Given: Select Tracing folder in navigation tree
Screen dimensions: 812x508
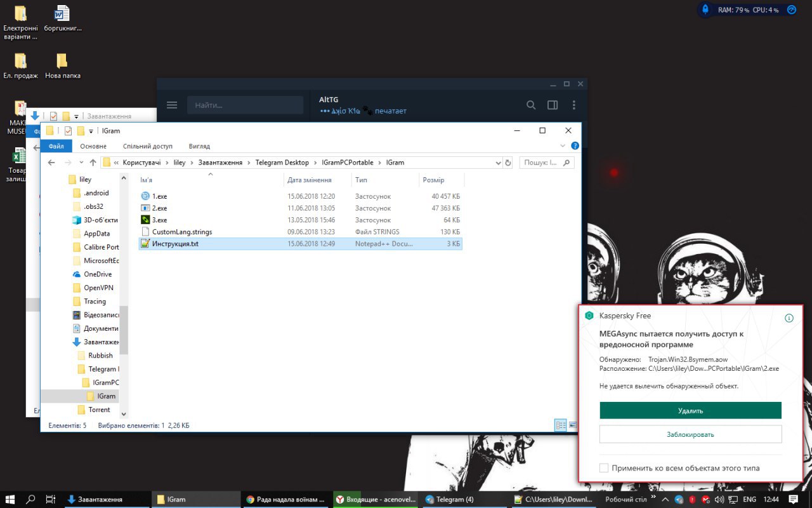Looking at the screenshot, I should click(89, 302).
